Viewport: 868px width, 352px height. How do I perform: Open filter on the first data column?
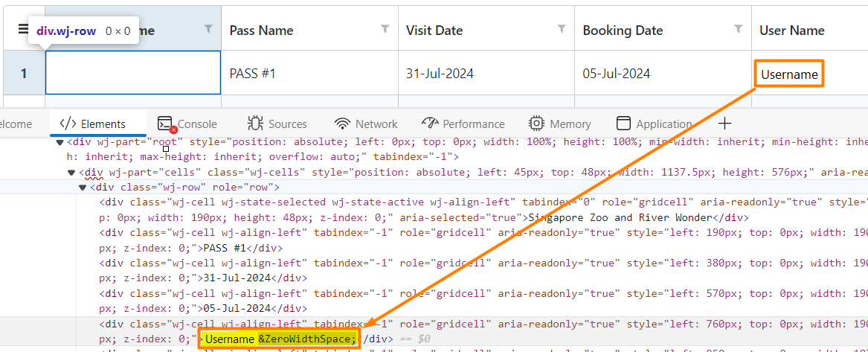[x=208, y=29]
